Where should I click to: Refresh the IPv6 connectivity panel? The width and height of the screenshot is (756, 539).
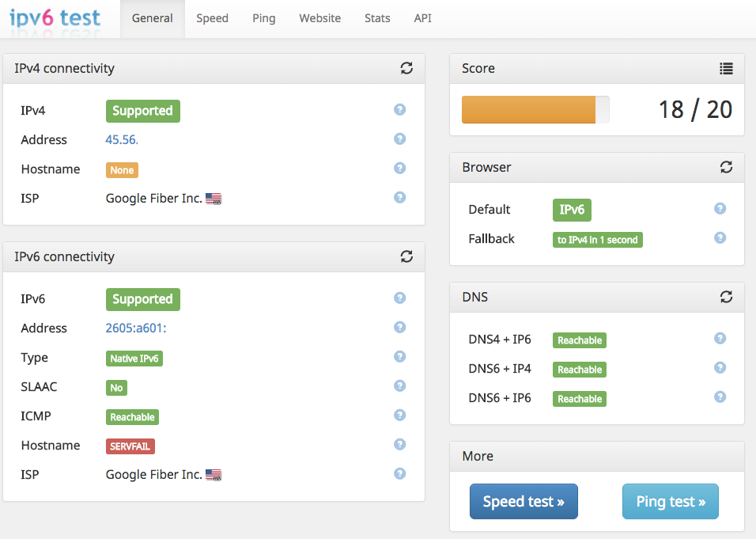click(x=406, y=256)
